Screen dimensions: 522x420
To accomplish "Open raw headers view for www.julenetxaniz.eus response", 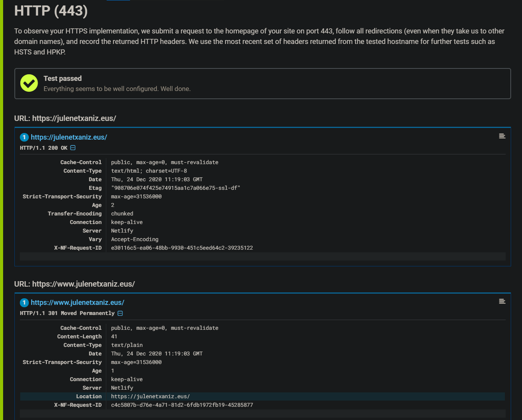I will coord(502,301).
